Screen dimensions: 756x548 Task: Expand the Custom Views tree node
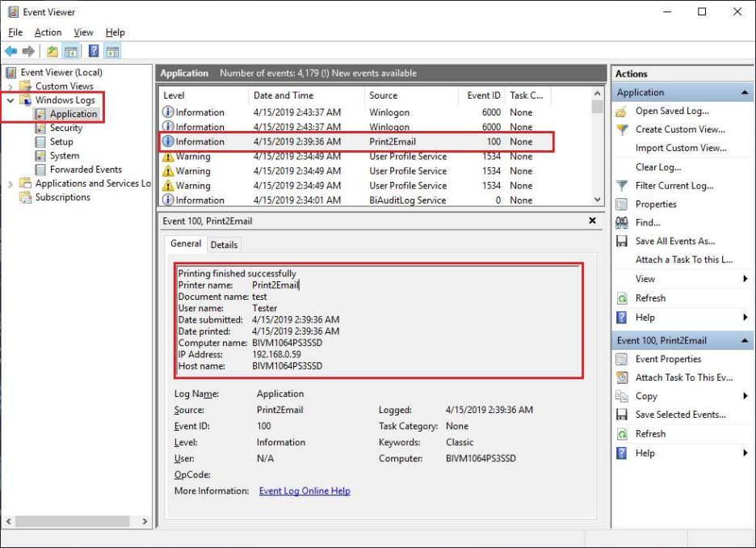(x=10, y=86)
